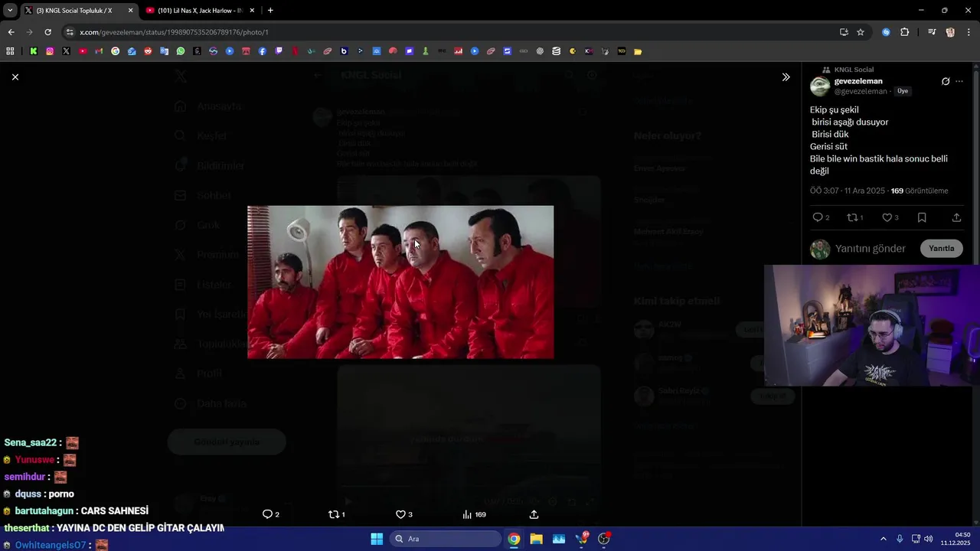Install app icon in address bar
980x551 pixels.
tap(844, 32)
